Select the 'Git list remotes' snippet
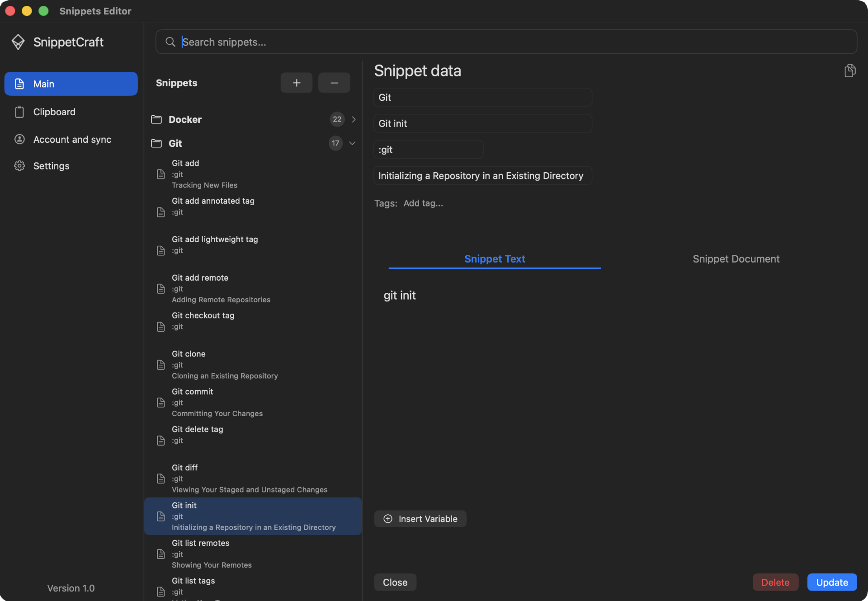This screenshot has height=601, width=868. click(x=253, y=554)
